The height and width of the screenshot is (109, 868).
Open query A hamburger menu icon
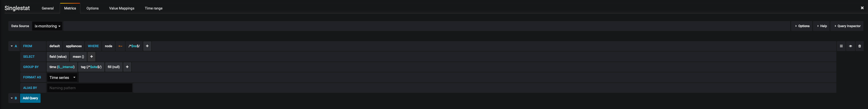pyautogui.click(x=841, y=46)
